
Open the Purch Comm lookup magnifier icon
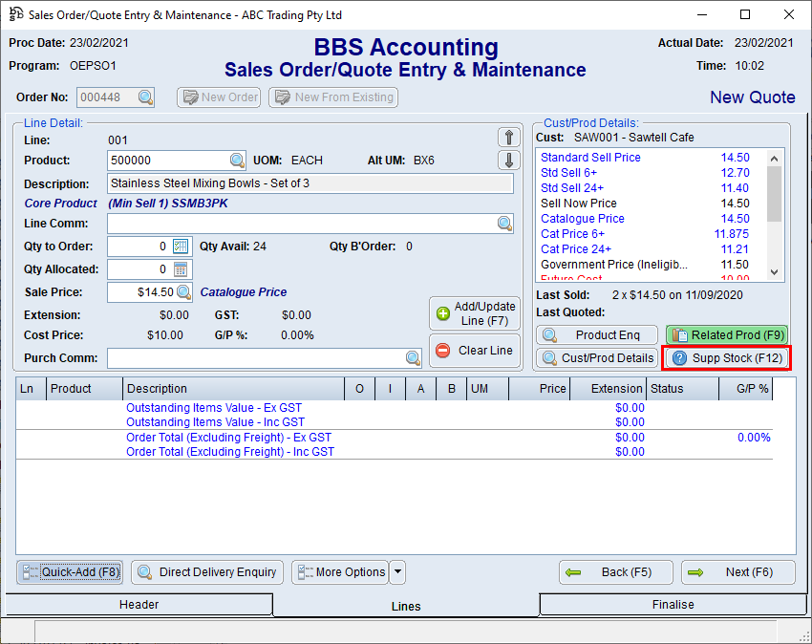tap(411, 355)
